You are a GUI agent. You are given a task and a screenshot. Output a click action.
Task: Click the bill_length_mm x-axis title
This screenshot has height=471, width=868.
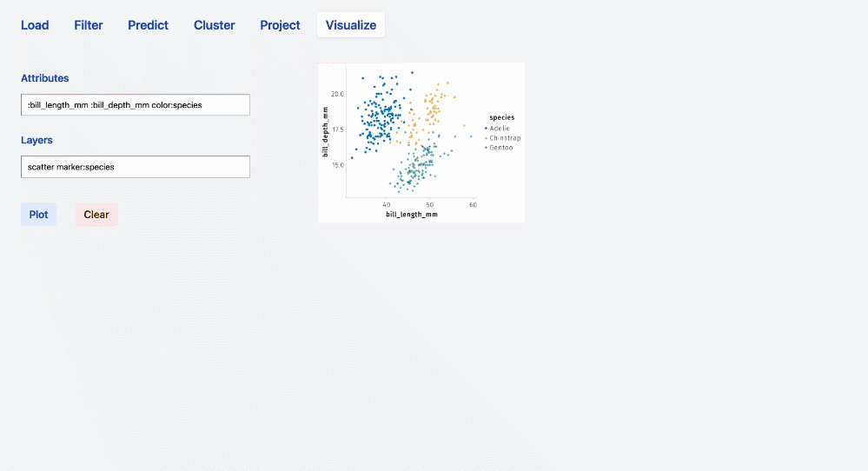tap(412, 214)
